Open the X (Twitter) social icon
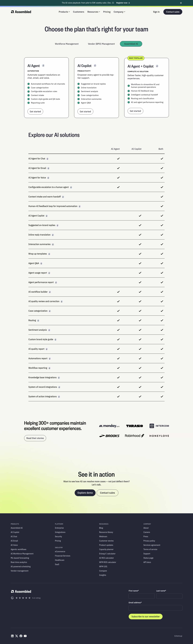Screen dimensions: 193x644 16,636
